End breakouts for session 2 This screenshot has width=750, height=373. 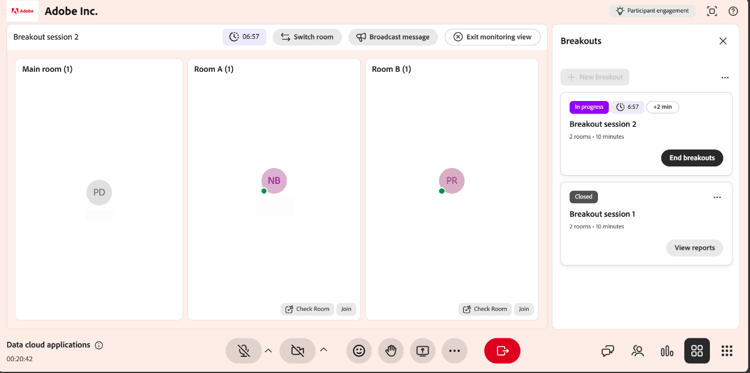(692, 158)
